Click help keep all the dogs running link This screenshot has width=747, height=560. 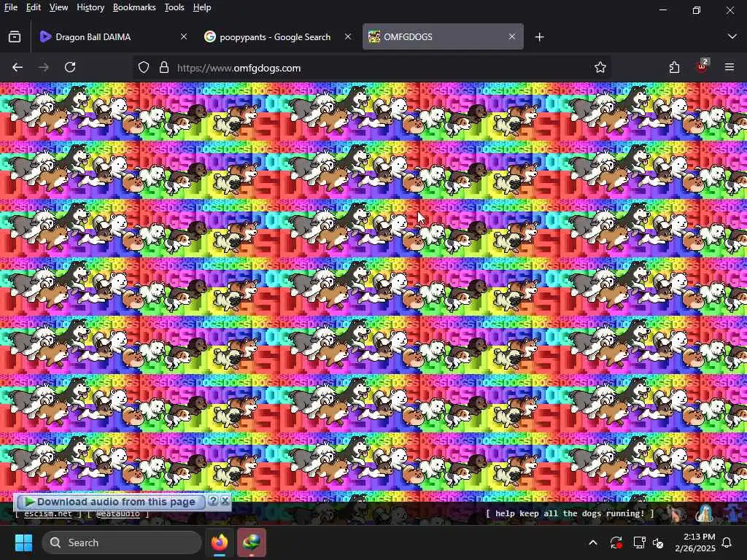click(570, 513)
